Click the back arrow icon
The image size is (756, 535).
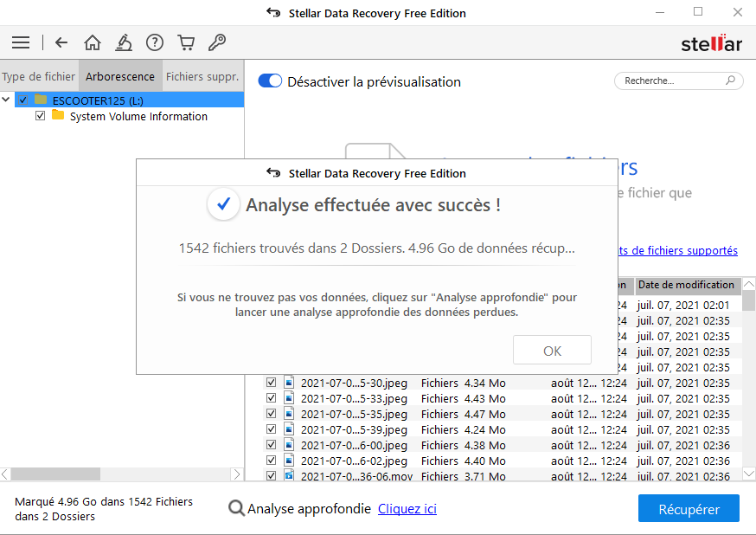coord(61,42)
